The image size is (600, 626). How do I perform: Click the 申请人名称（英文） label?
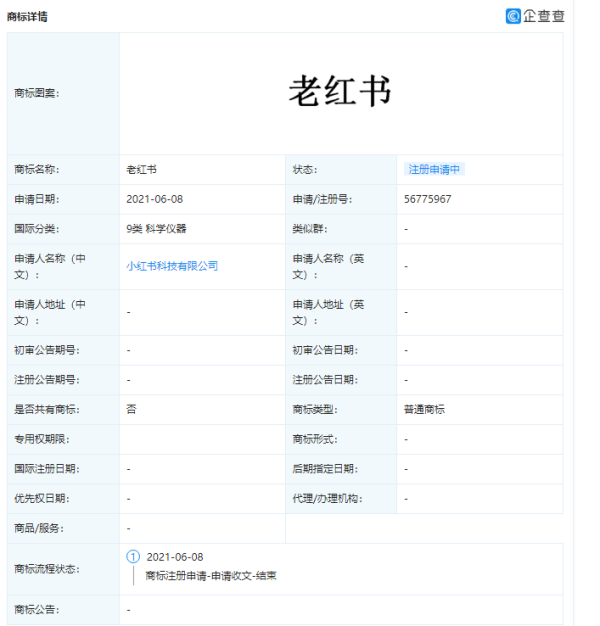tap(328, 267)
